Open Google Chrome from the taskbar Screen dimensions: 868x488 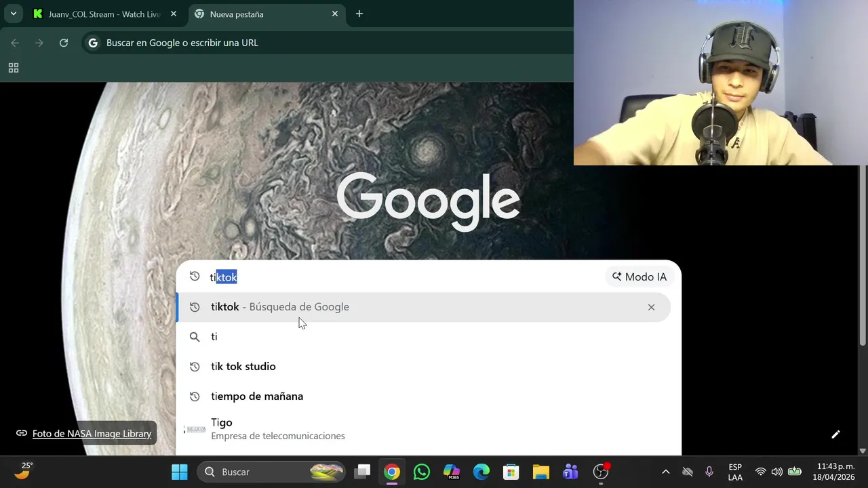(392, 472)
